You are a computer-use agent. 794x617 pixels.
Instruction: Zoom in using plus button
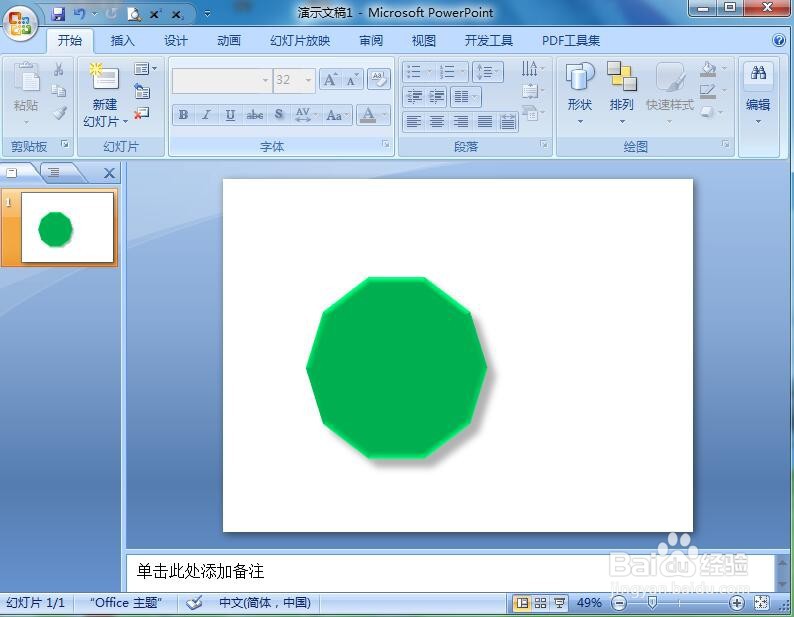(737, 603)
